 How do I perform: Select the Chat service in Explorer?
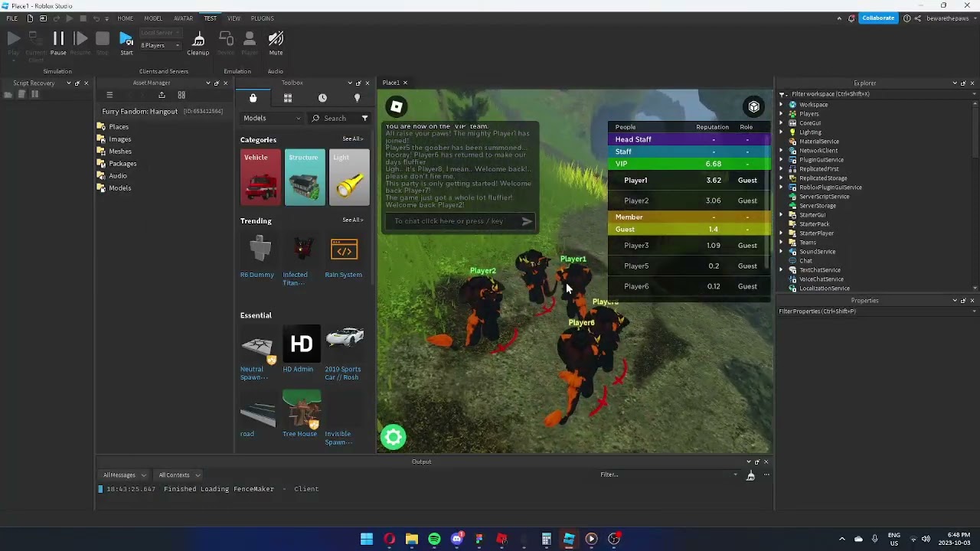(805, 261)
